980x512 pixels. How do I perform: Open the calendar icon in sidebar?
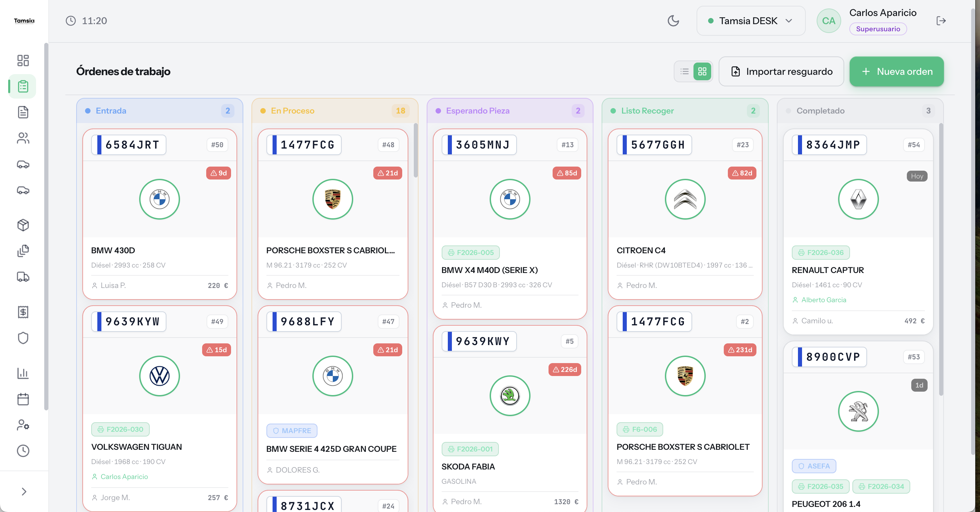[x=23, y=399]
